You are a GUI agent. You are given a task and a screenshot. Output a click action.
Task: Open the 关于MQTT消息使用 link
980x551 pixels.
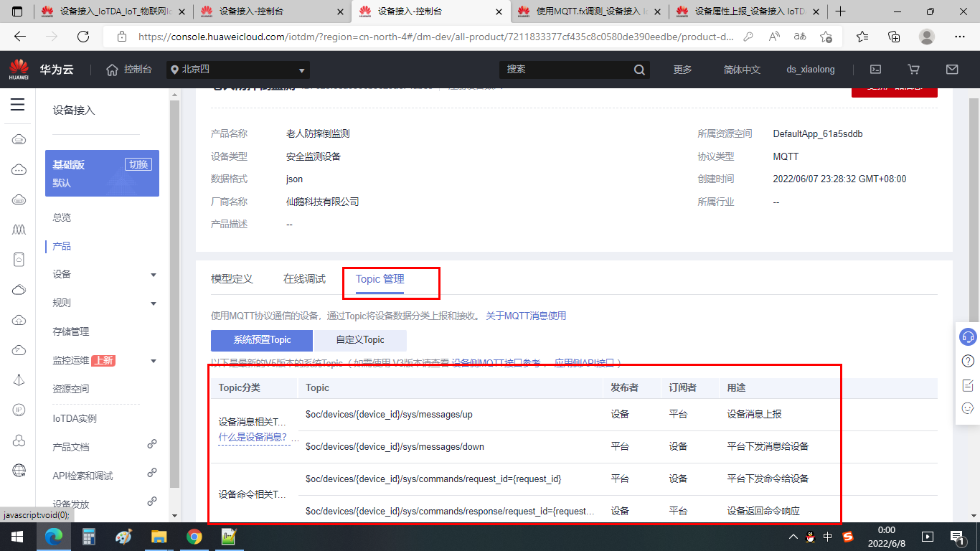526,316
